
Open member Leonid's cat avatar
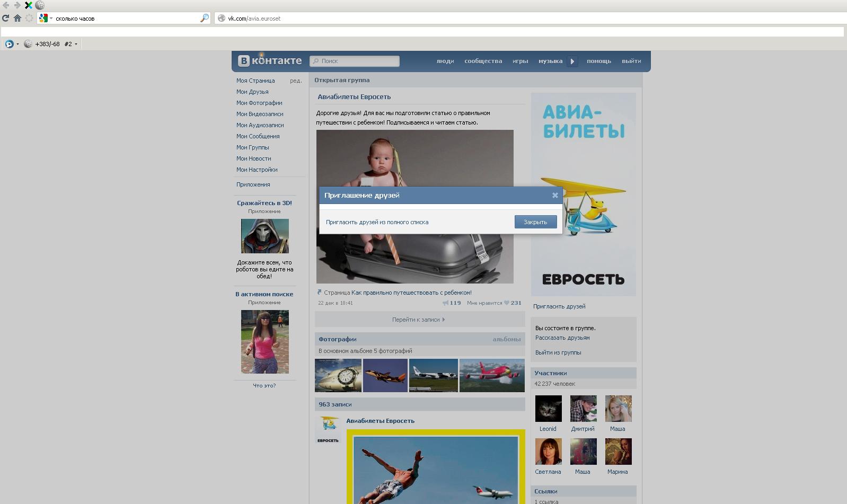pyautogui.click(x=549, y=409)
